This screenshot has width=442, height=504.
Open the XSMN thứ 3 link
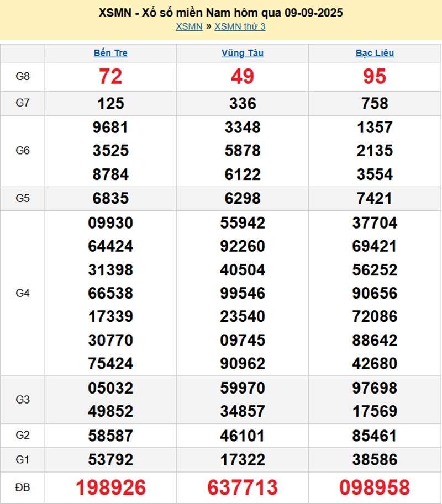point(240,26)
